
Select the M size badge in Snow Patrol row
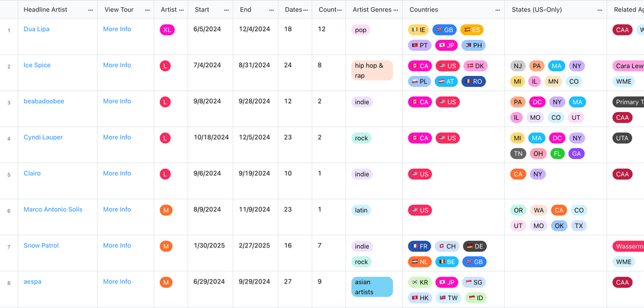[x=166, y=247]
